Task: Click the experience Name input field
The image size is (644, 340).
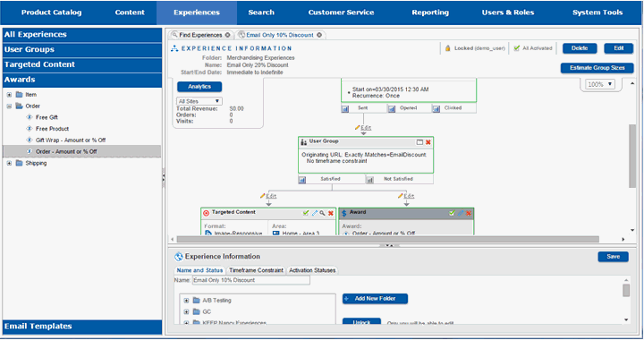Action: 251,280
